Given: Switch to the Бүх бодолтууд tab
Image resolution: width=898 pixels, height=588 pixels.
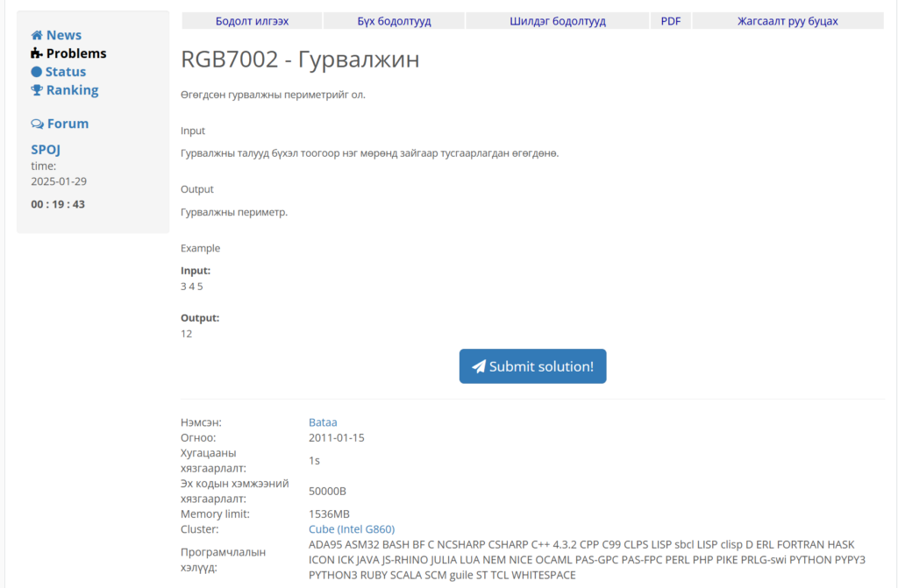Looking at the screenshot, I should click(x=394, y=21).
